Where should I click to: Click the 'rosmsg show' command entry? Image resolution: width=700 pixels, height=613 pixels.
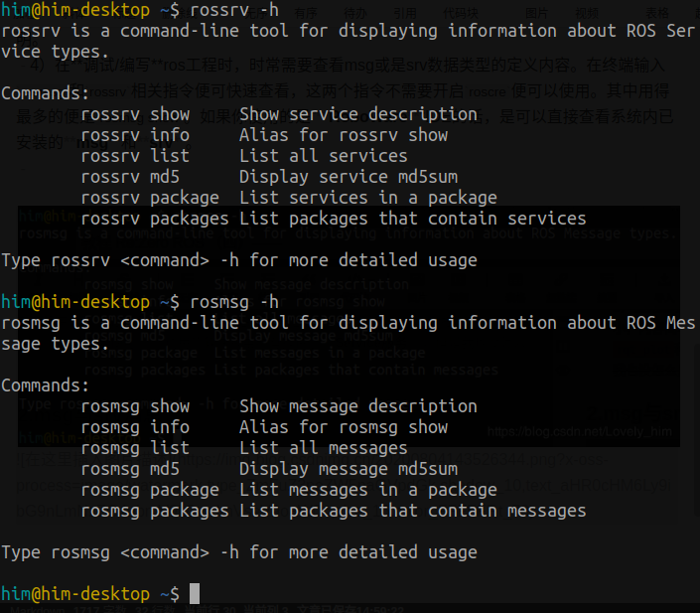pos(135,406)
